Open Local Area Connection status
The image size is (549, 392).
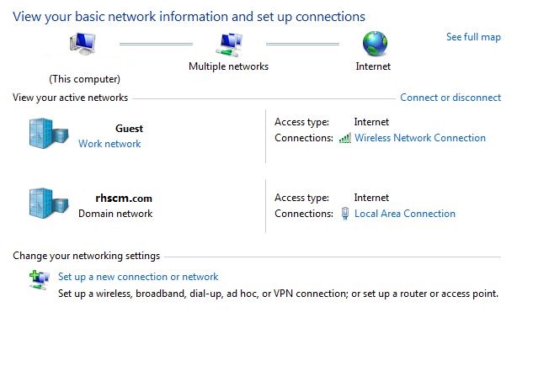[x=405, y=214]
